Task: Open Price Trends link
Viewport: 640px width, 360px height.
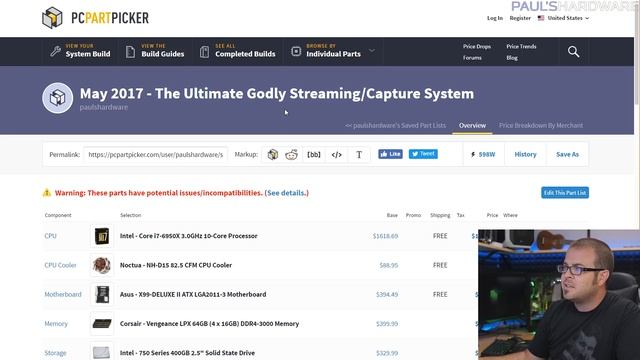Action: point(521,47)
